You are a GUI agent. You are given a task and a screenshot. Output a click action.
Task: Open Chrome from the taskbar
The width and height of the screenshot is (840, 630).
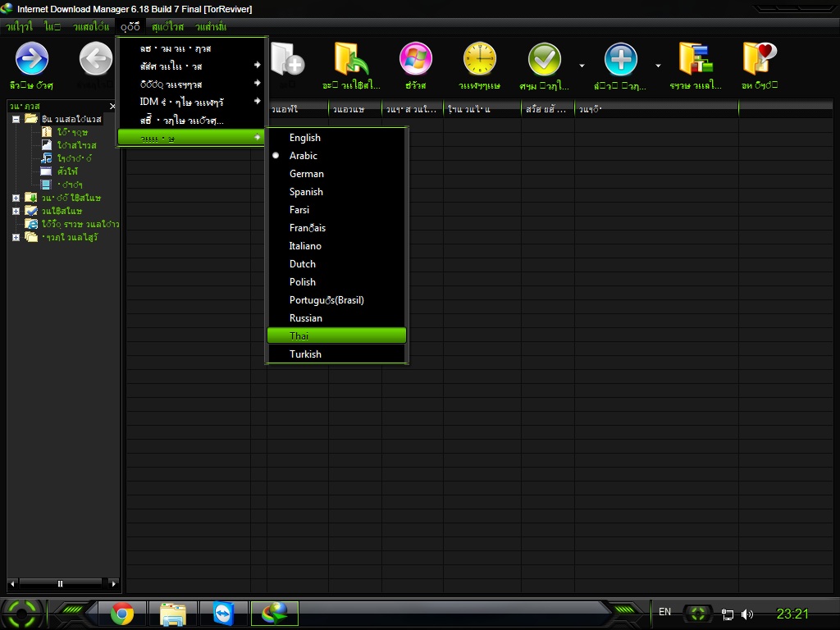pos(122,614)
